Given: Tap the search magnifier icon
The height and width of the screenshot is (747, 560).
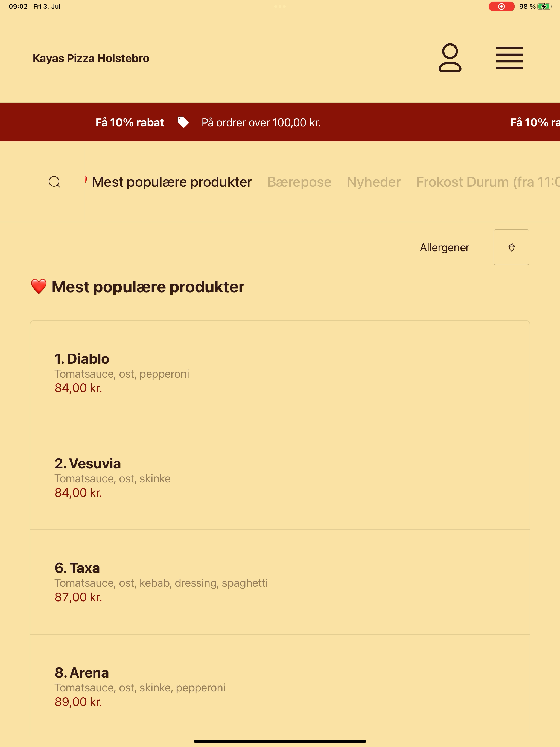Looking at the screenshot, I should [54, 182].
